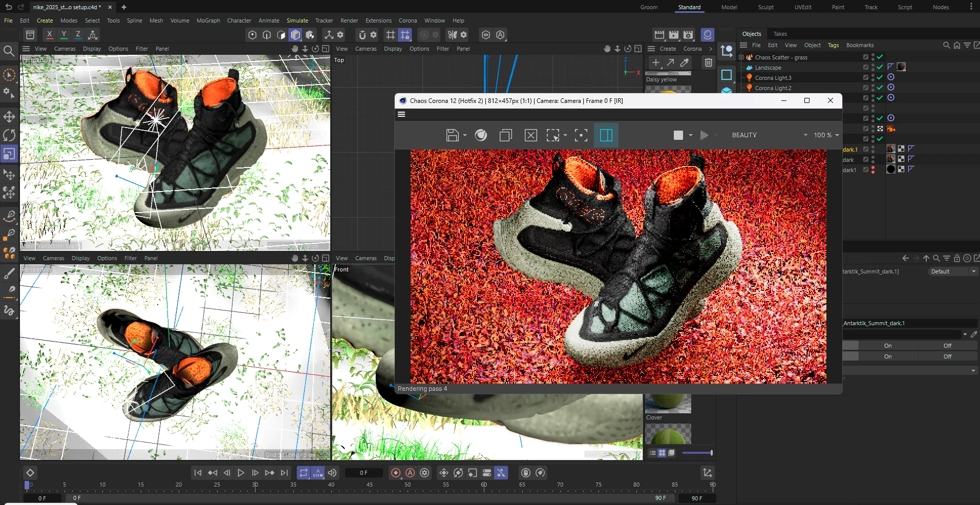Toggle Z axis lock

78,35
